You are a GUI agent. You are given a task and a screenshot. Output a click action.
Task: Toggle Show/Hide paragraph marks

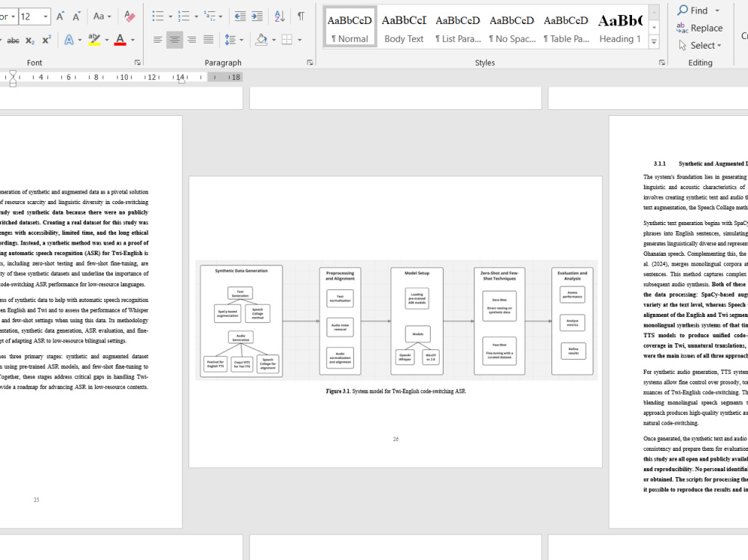(x=301, y=16)
